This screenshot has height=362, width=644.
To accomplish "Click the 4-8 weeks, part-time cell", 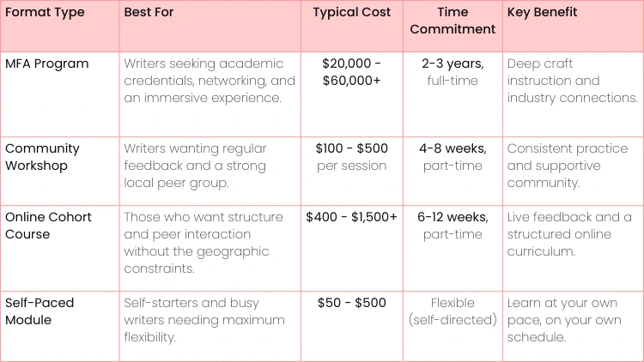I will [453, 157].
